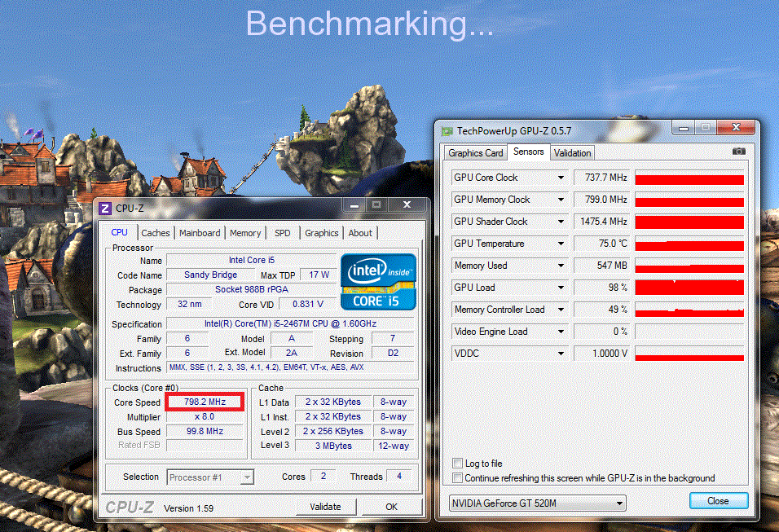Expand the GPU Temperature dropdown arrow
This screenshot has width=779, height=532.
561,244
